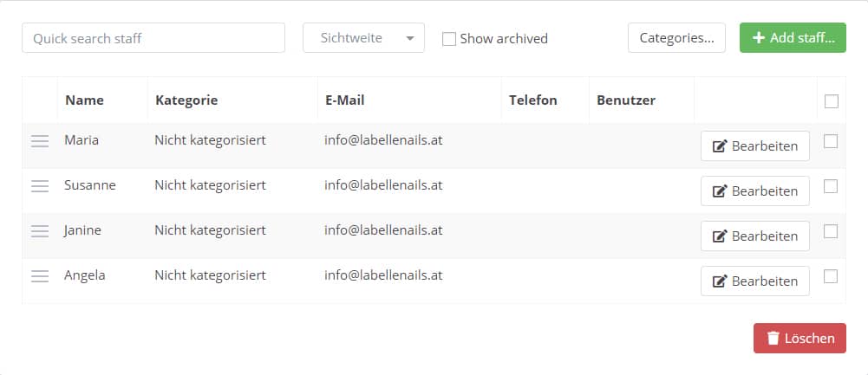Viewport: 868px width, 375px height.
Task: Enable the Show archived checkbox
Action: pos(449,39)
